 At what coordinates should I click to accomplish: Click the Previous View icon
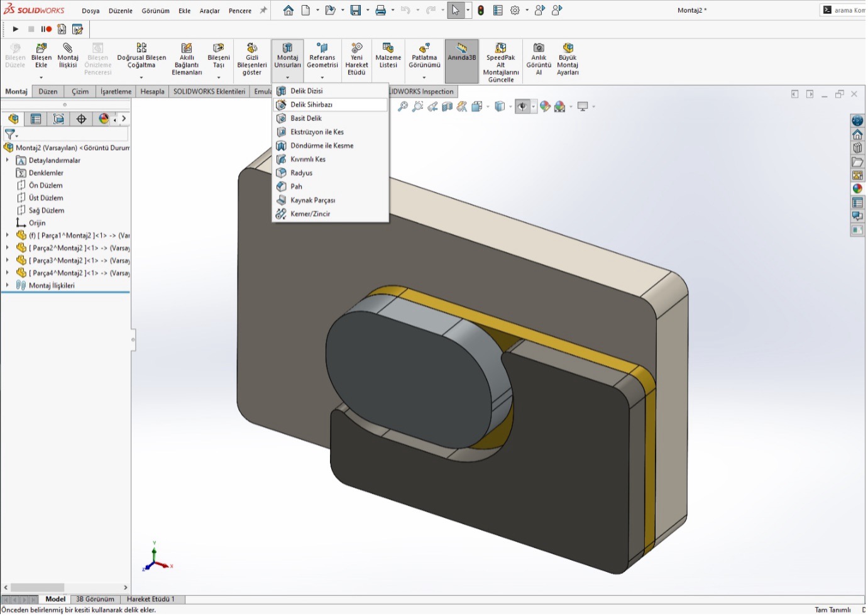click(x=432, y=107)
